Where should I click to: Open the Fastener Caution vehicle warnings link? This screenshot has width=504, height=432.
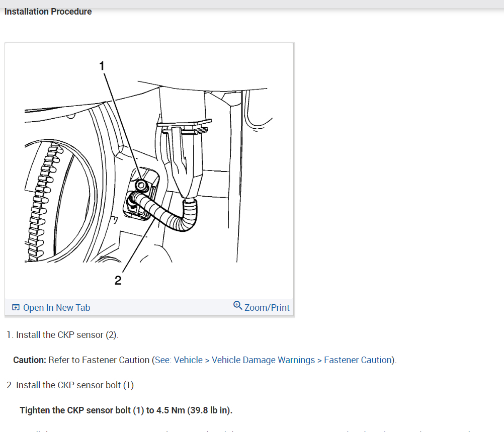click(x=273, y=360)
